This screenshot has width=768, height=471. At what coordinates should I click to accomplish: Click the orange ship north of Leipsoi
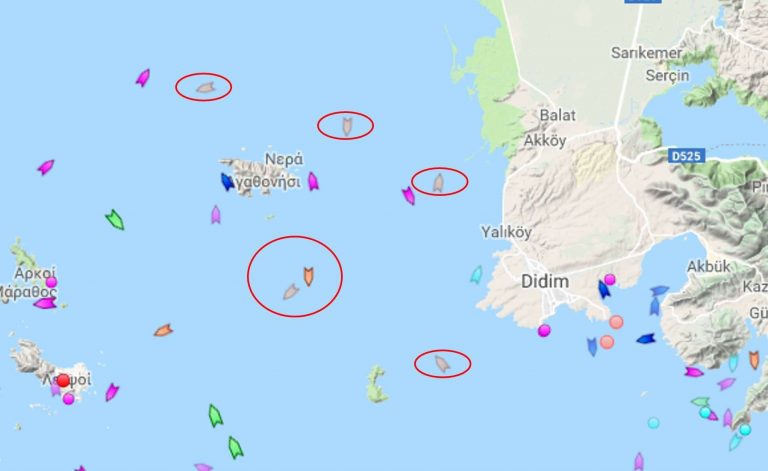coord(163,330)
